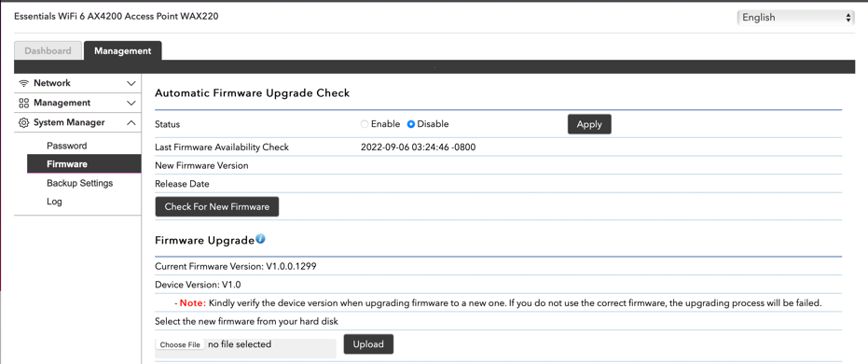Open the Backup Settings page
The image size is (868, 364).
[x=80, y=183]
